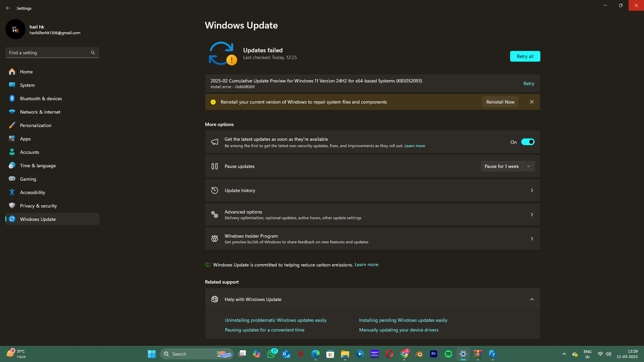The image size is (644, 362).
Task: Toggle off get latest updates switch
Action: coord(528,142)
